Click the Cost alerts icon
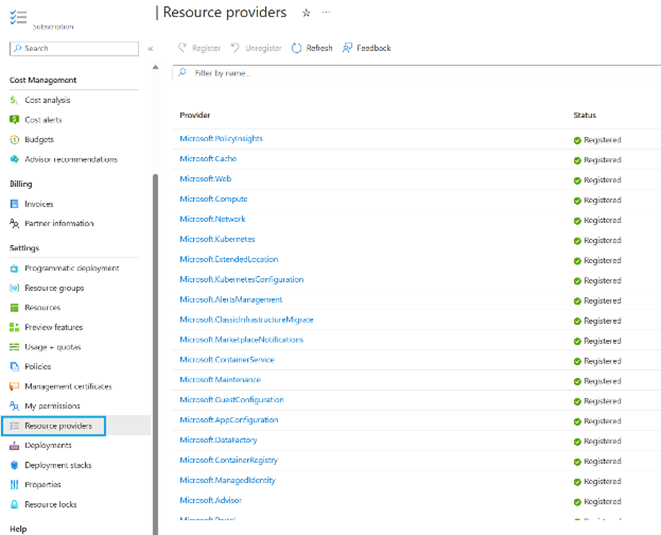Viewport: 661px width, 535px height. (x=14, y=120)
